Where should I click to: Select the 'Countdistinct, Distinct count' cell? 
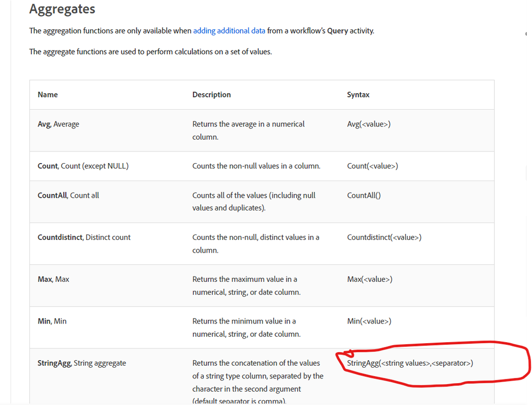pyautogui.click(x=84, y=238)
